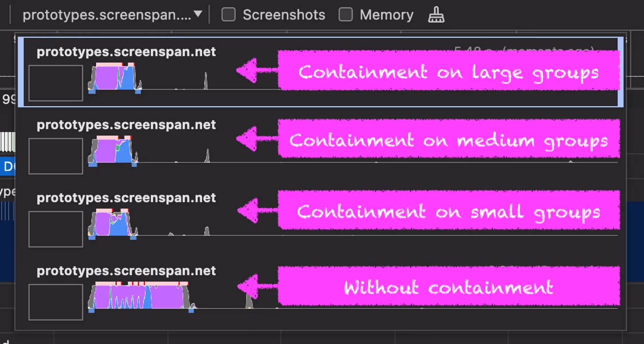Select the first recording, Containment on large groups
The image size is (644, 344).
pos(321,72)
